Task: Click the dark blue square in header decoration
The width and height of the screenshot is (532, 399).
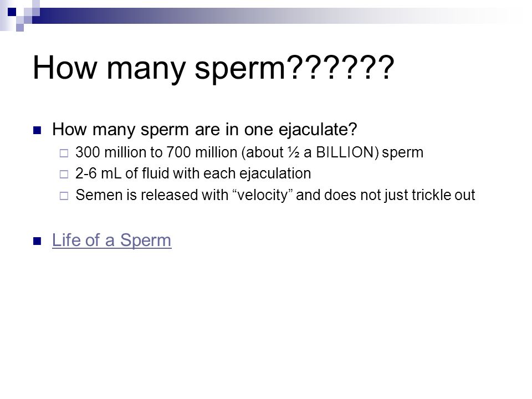Action: pos(12,12)
